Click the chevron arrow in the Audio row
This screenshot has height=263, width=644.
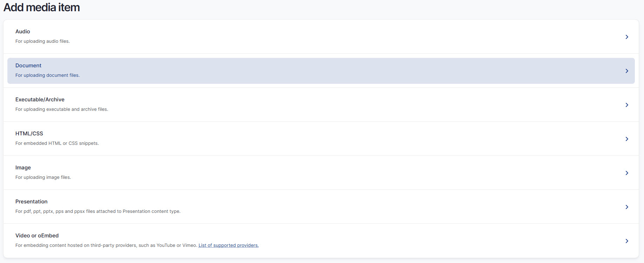click(627, 37)
